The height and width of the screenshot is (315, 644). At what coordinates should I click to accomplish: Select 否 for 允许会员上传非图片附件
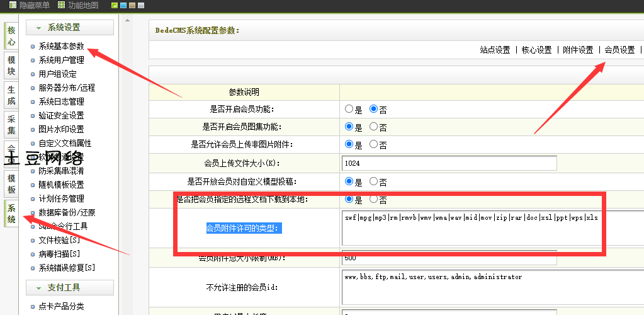pyautogui.click(x=373, y=144)
